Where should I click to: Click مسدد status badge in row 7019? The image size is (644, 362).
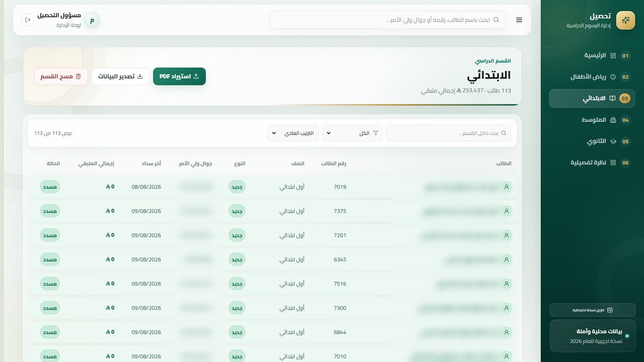click(x=50, y=187)
